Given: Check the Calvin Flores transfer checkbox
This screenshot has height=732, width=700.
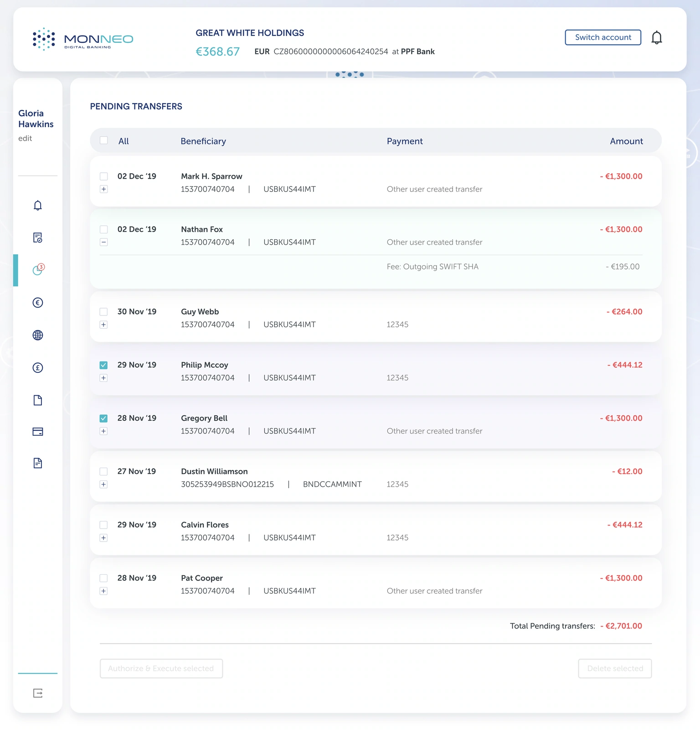Looking at the screenshot, I should (x=104, y=525).
